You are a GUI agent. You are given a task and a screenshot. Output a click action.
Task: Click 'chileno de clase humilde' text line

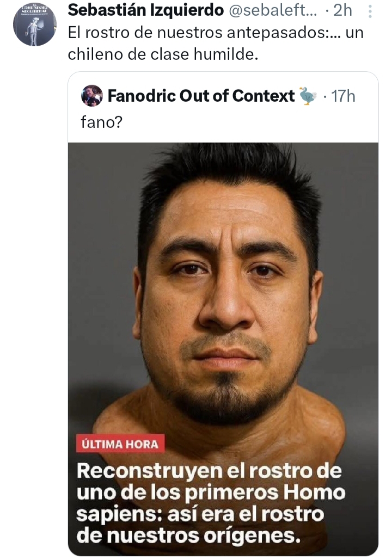click(x=163, y=54)
